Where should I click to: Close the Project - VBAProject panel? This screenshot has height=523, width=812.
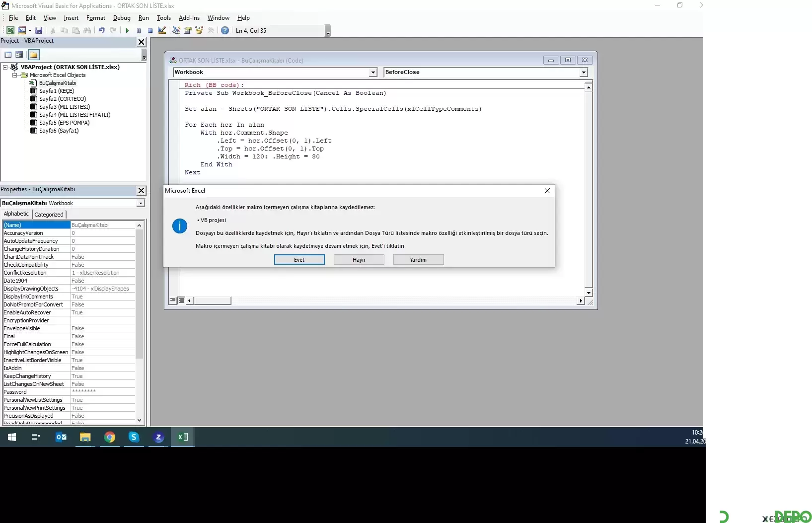(141, 42)
